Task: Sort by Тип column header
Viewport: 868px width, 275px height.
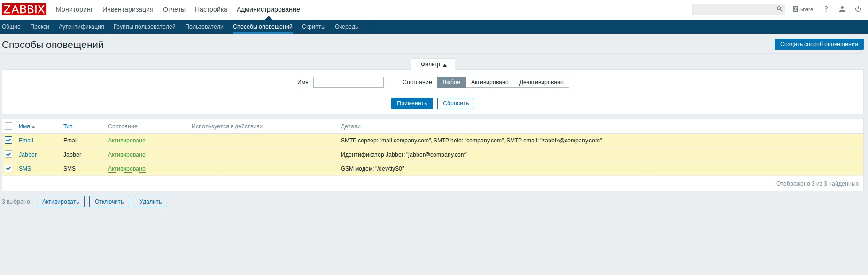Action: point(68,126)
